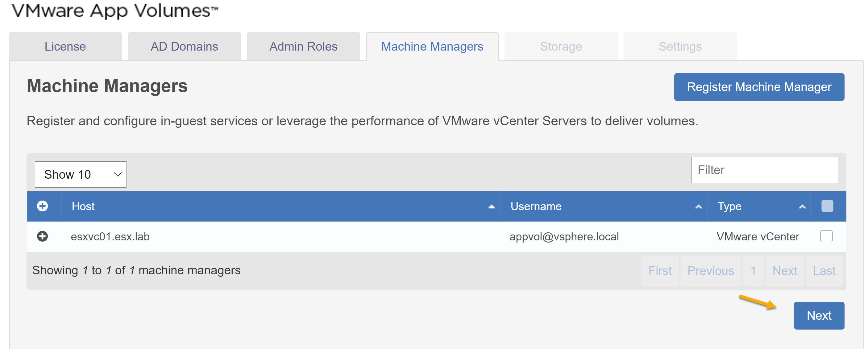
Task: Click the VMware vCenter type cell
Action: pos(758,236)
